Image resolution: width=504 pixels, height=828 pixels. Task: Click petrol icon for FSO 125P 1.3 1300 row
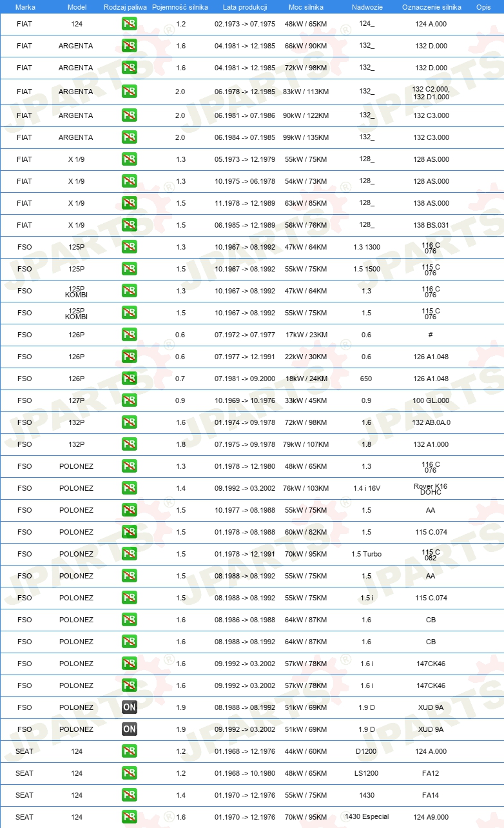[129, 247]
